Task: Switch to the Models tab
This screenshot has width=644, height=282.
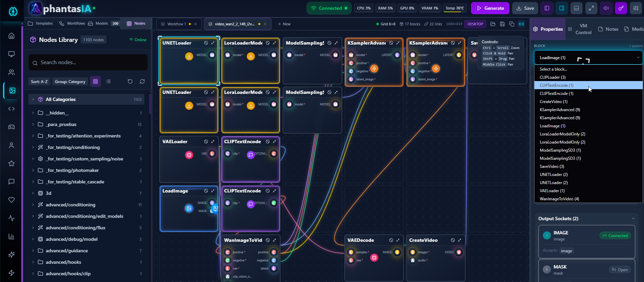Action: tap(104, 23)
